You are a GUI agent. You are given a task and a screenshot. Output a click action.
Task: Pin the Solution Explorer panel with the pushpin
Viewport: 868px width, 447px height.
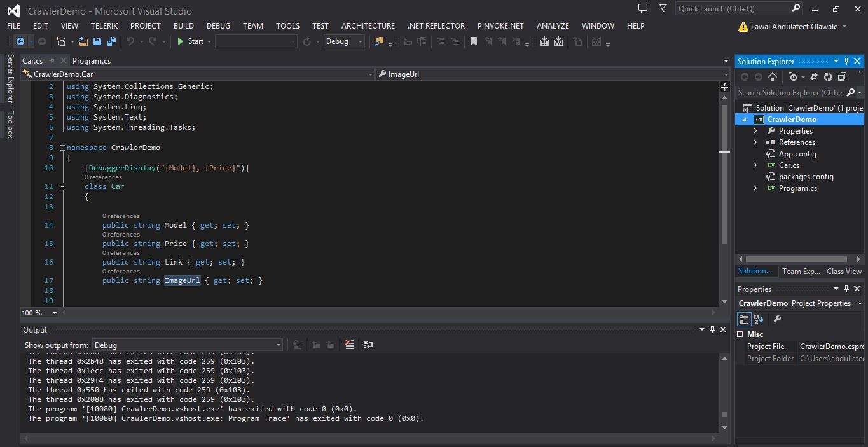846,61
